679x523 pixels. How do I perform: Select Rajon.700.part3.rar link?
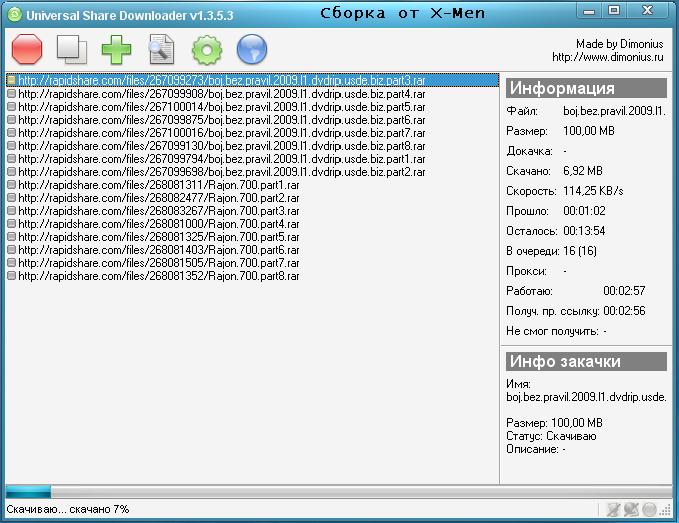[x=159, y=211]
